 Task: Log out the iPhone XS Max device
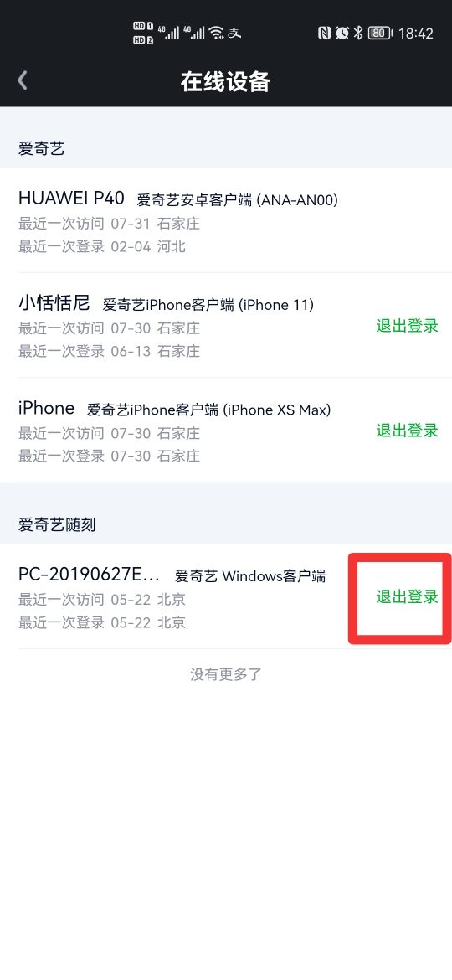coord(407,430)
